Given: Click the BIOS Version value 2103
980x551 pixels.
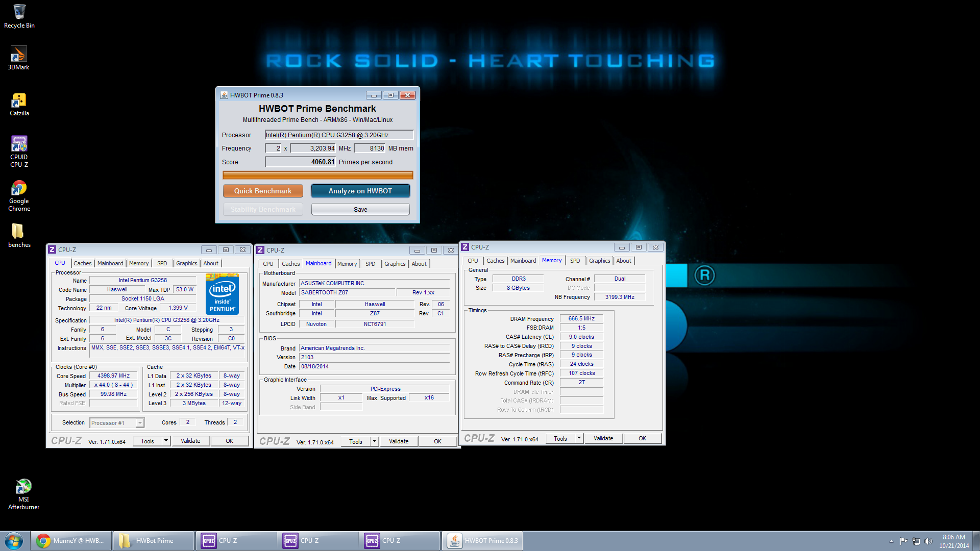Looking at the screenshot, I should (x=374, y=357).
